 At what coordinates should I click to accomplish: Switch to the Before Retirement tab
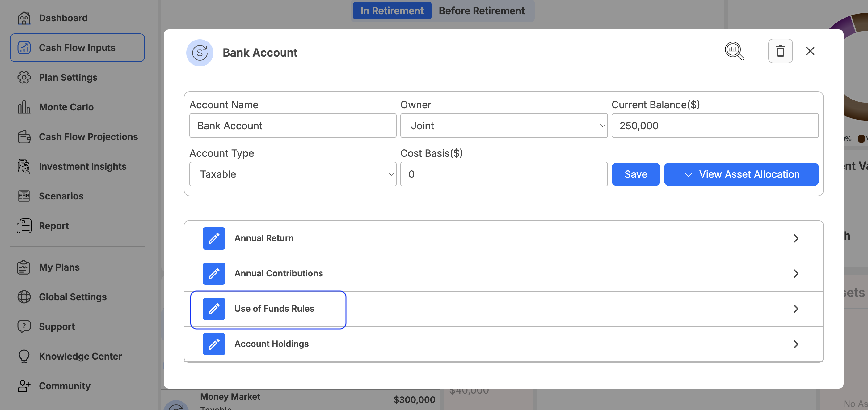click(x=482, y=11)
